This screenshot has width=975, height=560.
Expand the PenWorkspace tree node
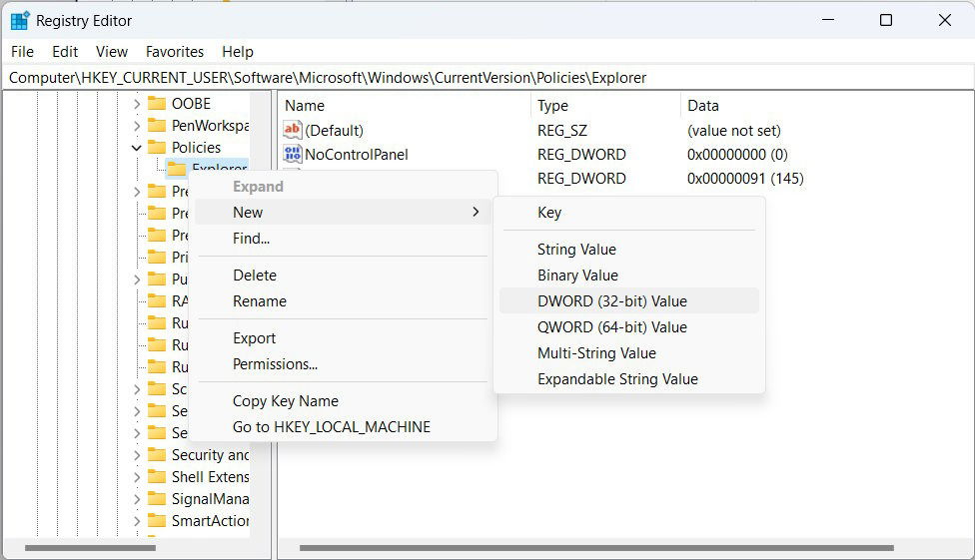137,126
